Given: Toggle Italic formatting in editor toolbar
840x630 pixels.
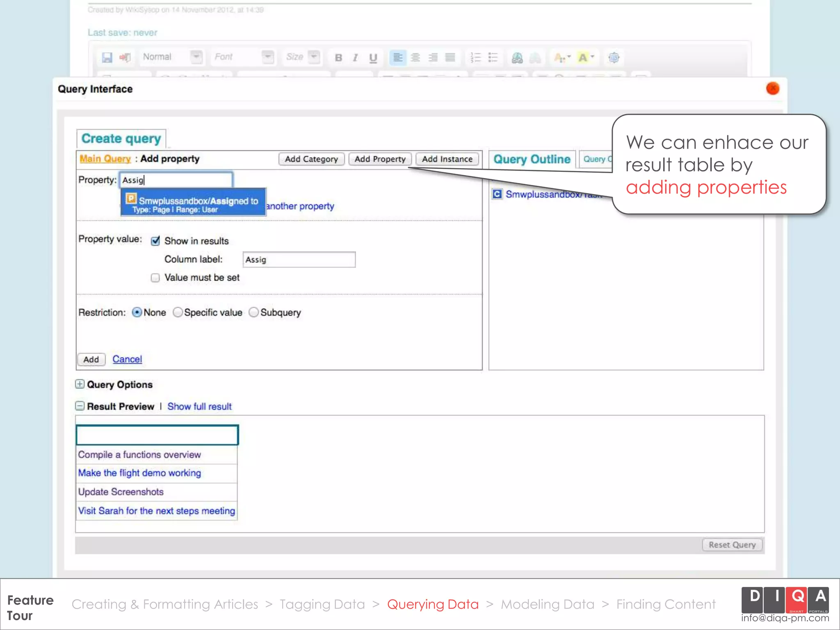Looking at the screenshot, I should point(356,58).
